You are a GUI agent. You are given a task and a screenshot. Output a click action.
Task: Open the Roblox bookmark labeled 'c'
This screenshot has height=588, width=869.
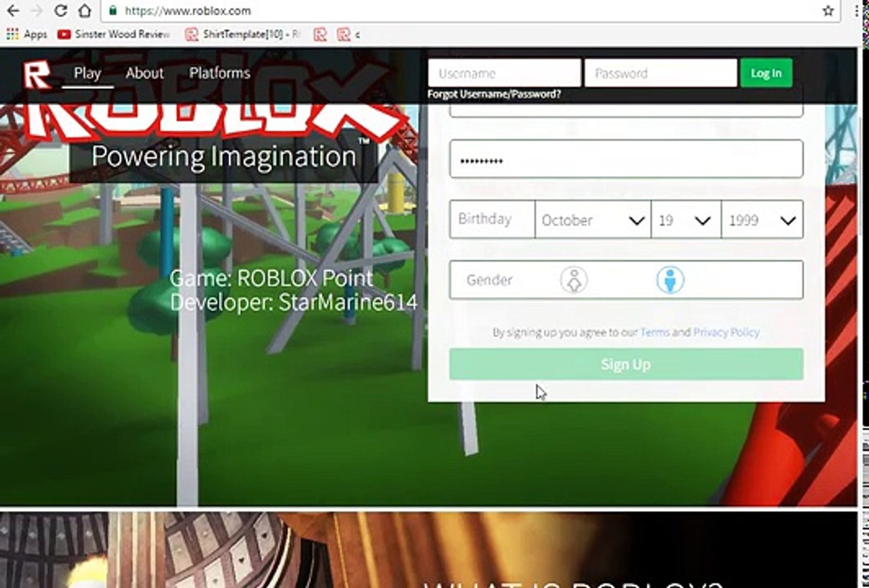pyautogui.click(x=349, y=35)
